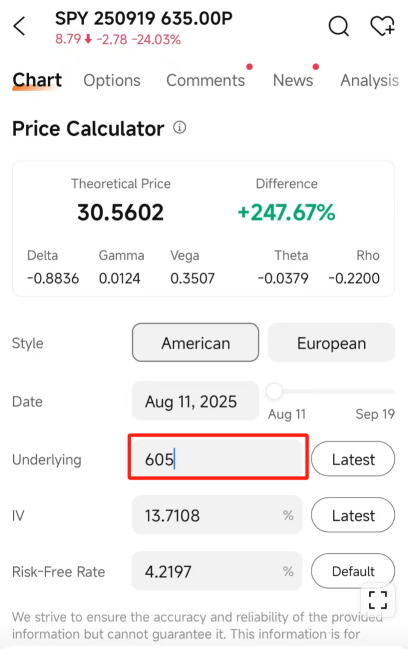Screen dimensions: 412x649
Task: Open the Analysis tab
Action: 369,80
